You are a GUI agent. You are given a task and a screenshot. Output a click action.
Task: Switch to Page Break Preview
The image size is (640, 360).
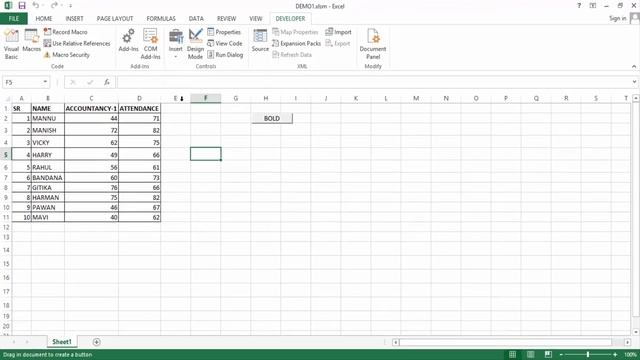point(548,354)
